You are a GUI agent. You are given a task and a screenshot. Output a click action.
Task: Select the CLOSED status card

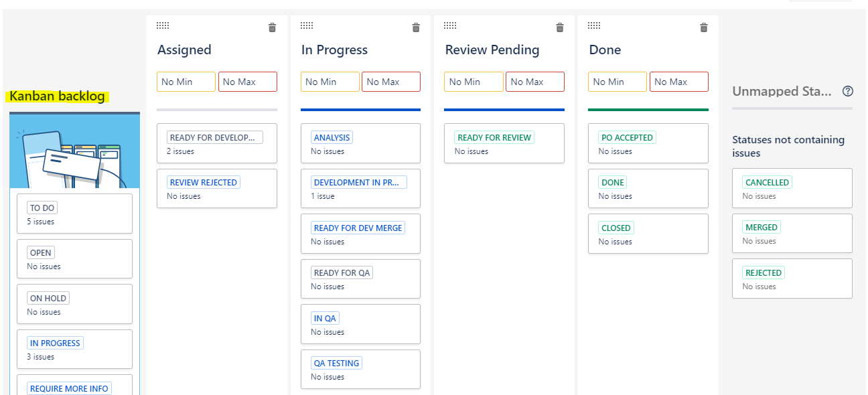pos(648,234)
